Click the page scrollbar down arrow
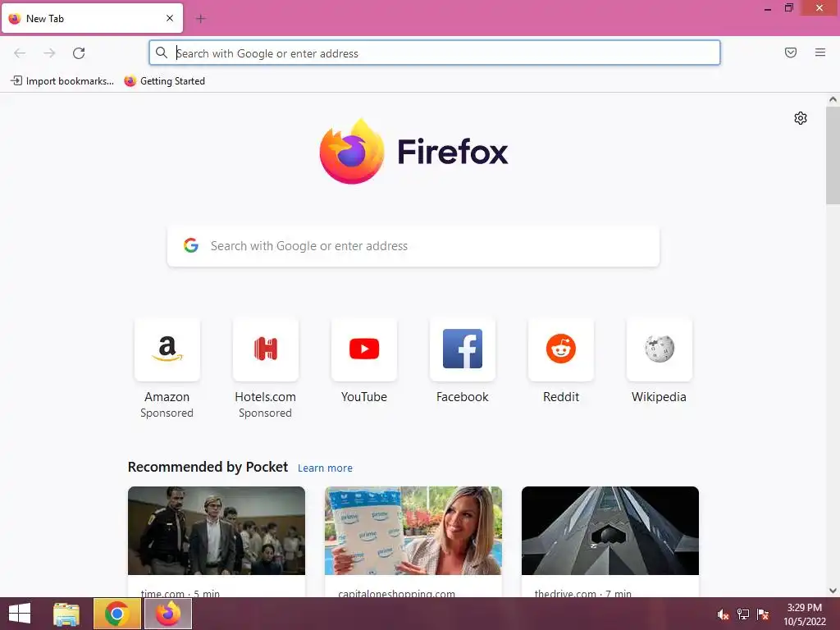Image resolution: width=840 pixels, height=630 pixels. coord(833,591)
